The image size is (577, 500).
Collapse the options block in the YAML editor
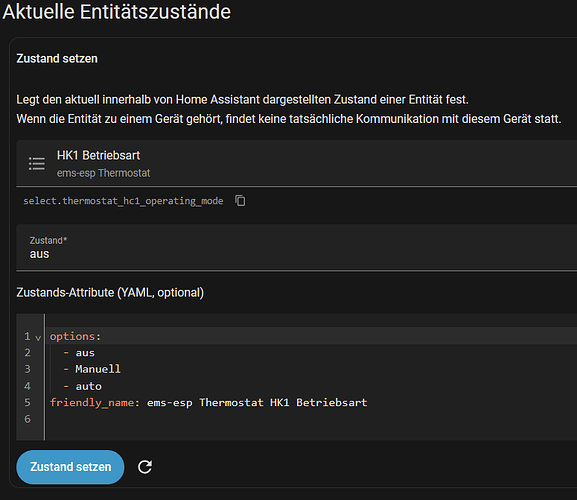pyautogui.click(x=38, y=338)
